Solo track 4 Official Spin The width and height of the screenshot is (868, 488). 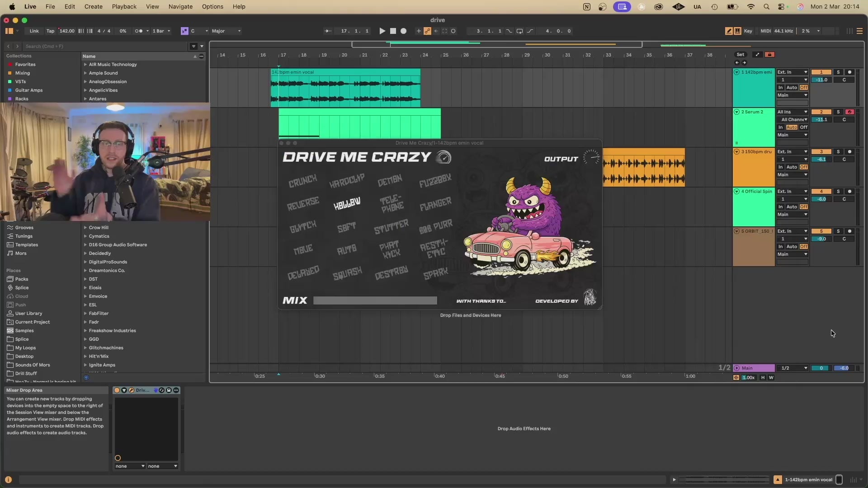click(838, 192)
